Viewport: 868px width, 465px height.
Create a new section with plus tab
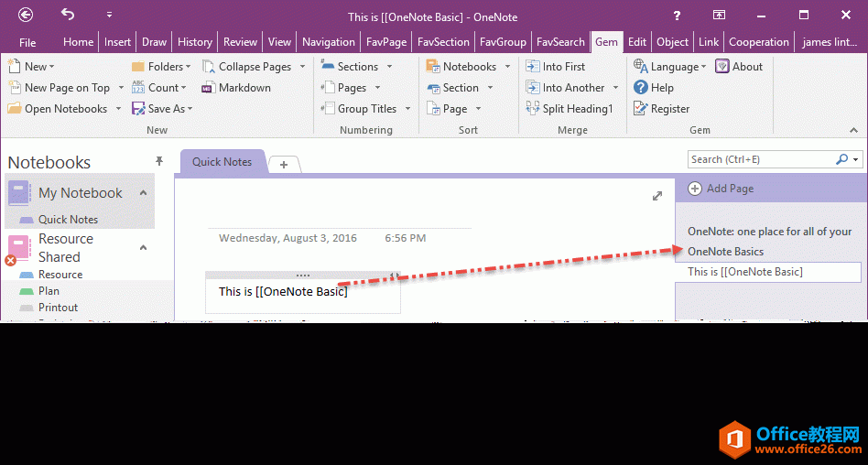tap(284, 165)
